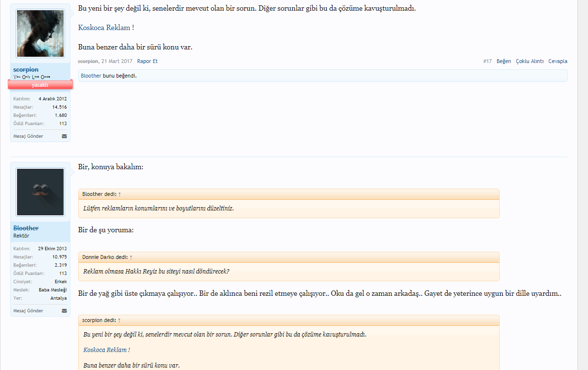This screenshot has width=588, height=370.
Task: Click the line 'Bir de şu yoruma:'
Action: (106, 230)
